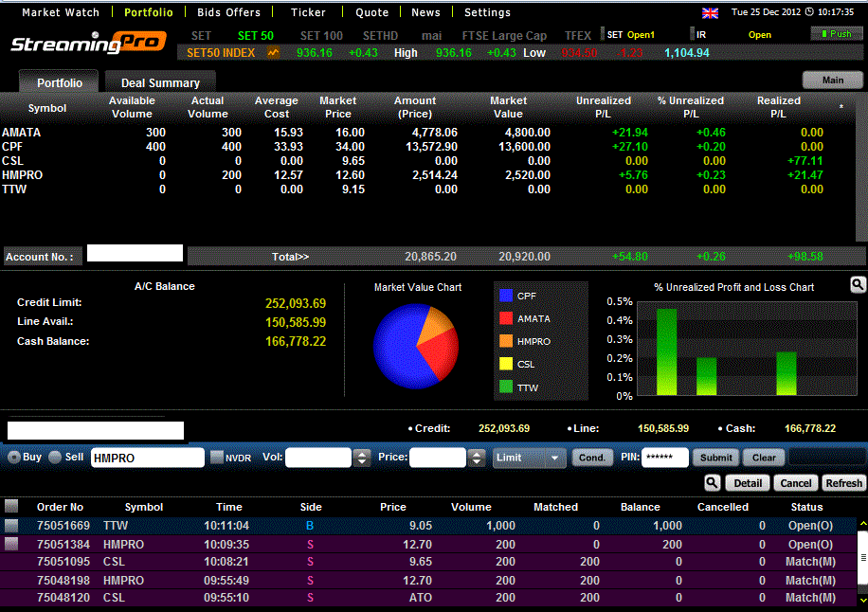Click the green TTW legend swatch

[x=506, y=387]
